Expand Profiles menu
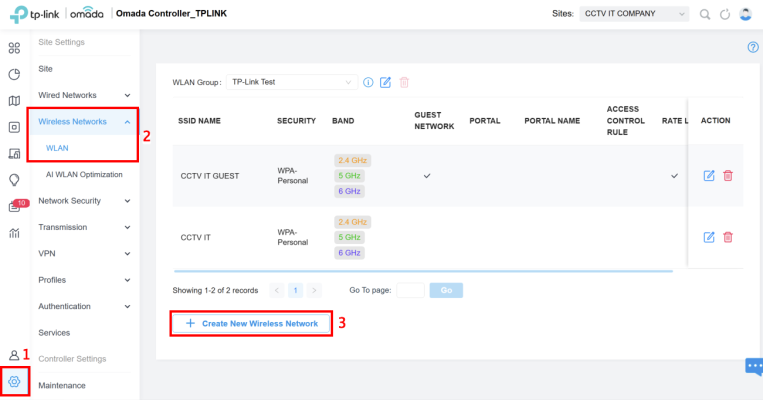 pos(84,280)
